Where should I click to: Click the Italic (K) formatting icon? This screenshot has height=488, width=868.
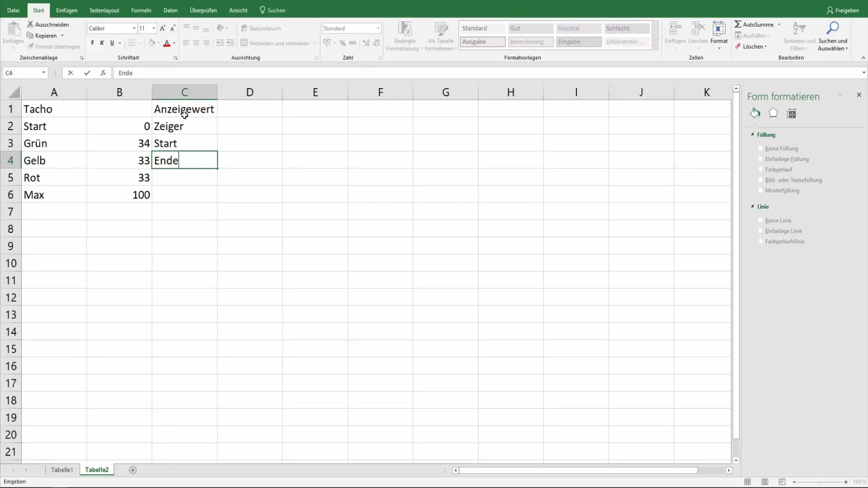tap(102, 43)
